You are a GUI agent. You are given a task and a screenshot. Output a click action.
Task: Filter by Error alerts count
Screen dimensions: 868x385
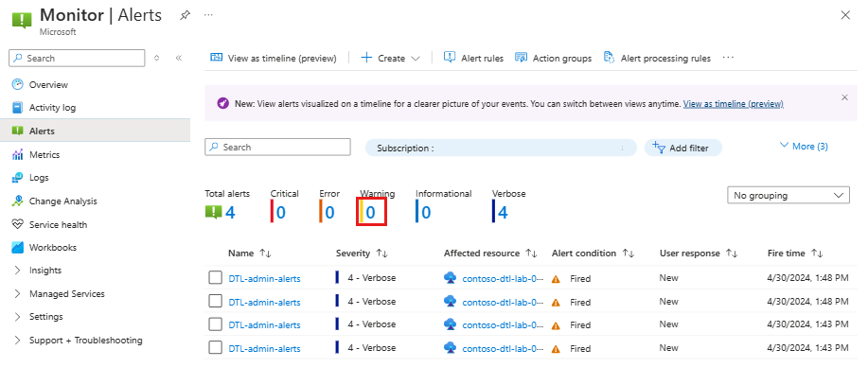(x=330, y=213)
